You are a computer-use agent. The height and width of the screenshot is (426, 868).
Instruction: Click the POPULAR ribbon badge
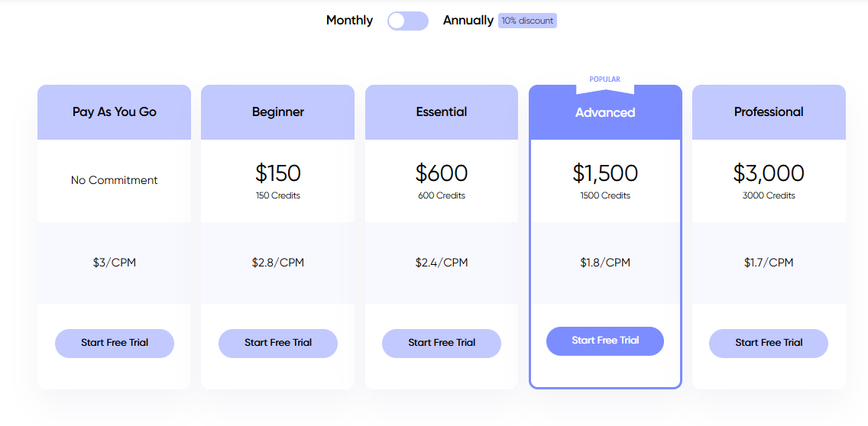(605, 82)
